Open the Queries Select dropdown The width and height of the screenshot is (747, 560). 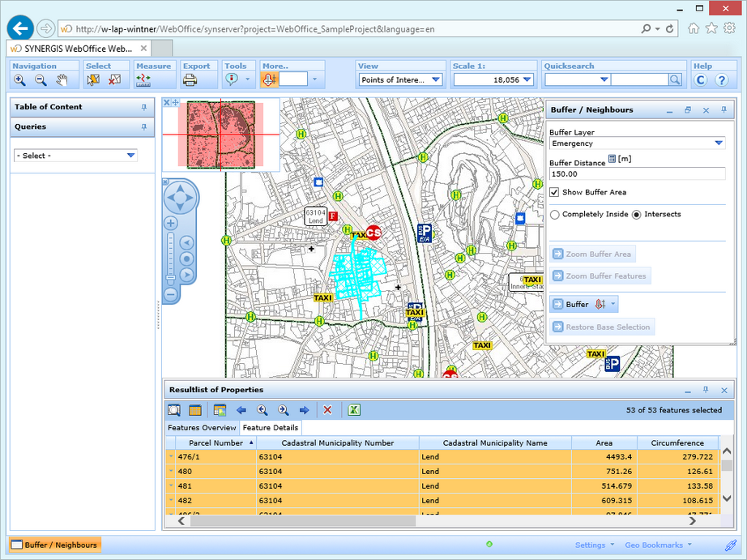pyautogui.click(x=130, y=156)
